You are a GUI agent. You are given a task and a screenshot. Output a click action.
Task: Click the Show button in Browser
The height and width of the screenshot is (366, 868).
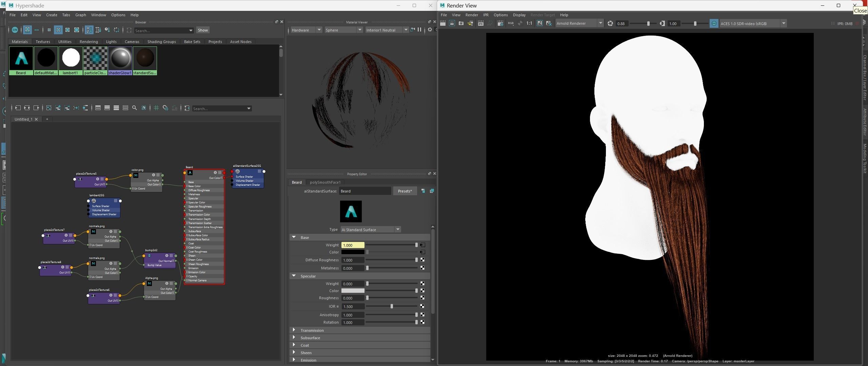pyautogui.click(x=203, y=30)
